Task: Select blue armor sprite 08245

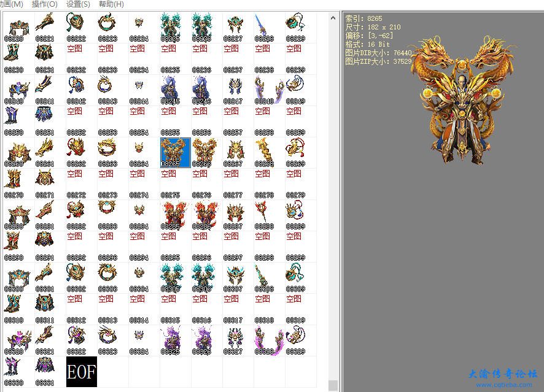Action: coord(175,90)
